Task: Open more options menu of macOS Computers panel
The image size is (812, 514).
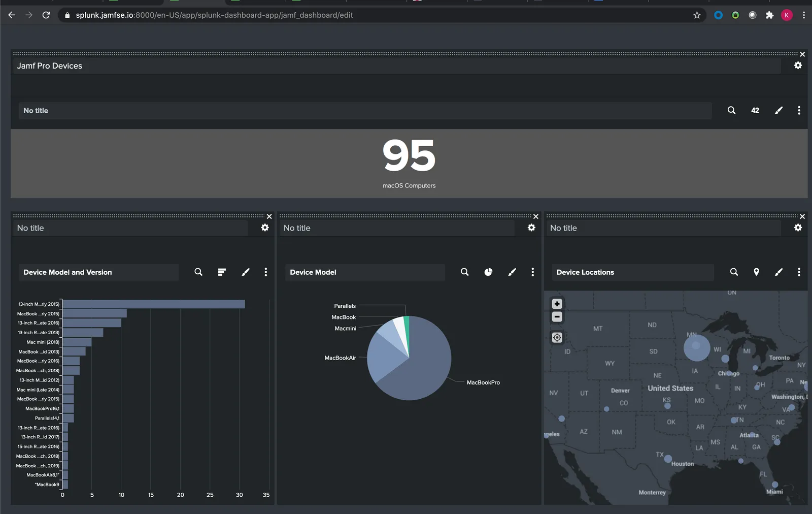Action: pyautogui.click(x=799, y=110)
